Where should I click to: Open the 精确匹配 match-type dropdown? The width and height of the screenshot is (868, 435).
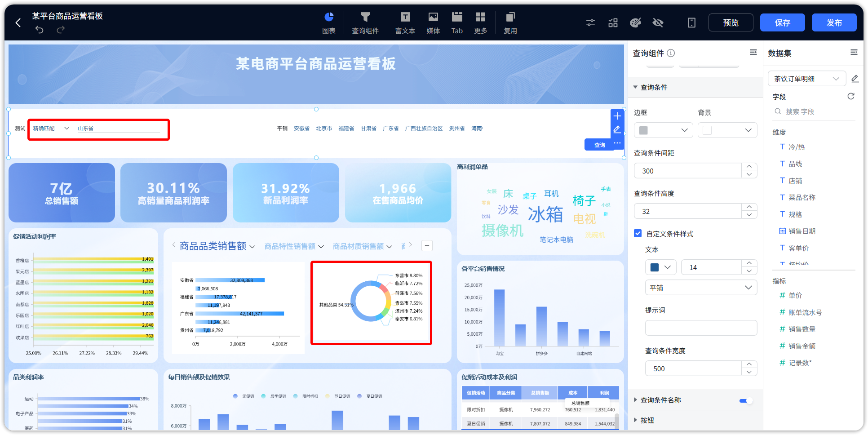51,129
